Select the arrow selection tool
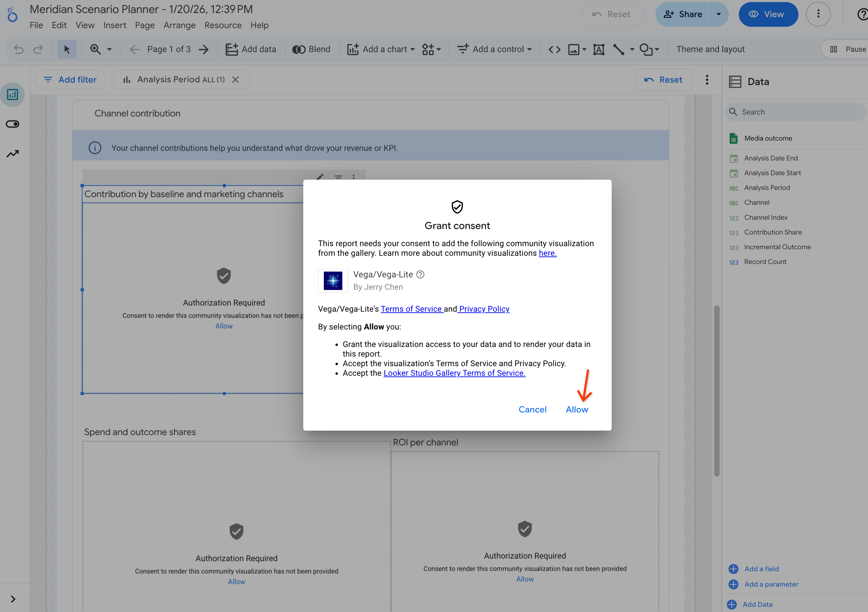 click(x=67, y=49)
